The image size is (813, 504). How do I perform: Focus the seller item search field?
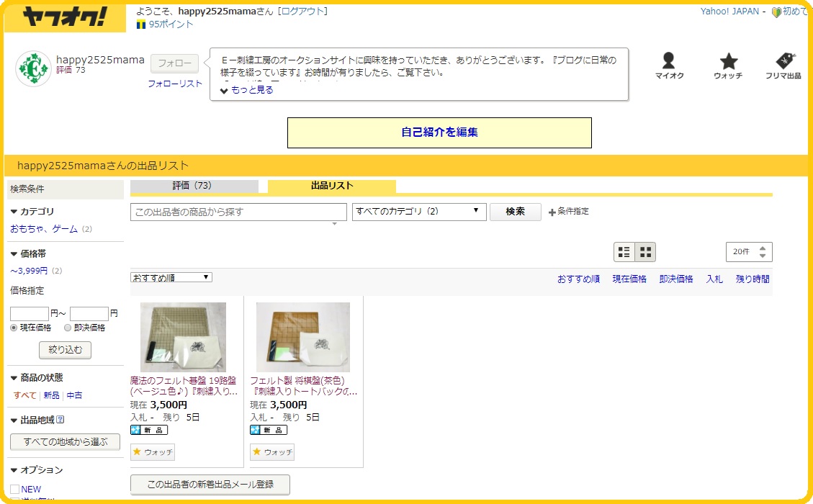pos(238,212)
